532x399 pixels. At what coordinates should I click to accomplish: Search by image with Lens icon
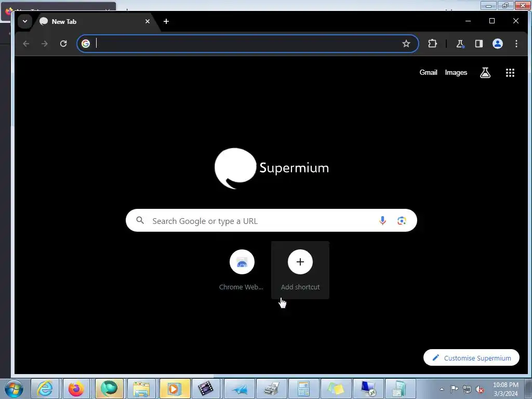[x=402, y=220]
